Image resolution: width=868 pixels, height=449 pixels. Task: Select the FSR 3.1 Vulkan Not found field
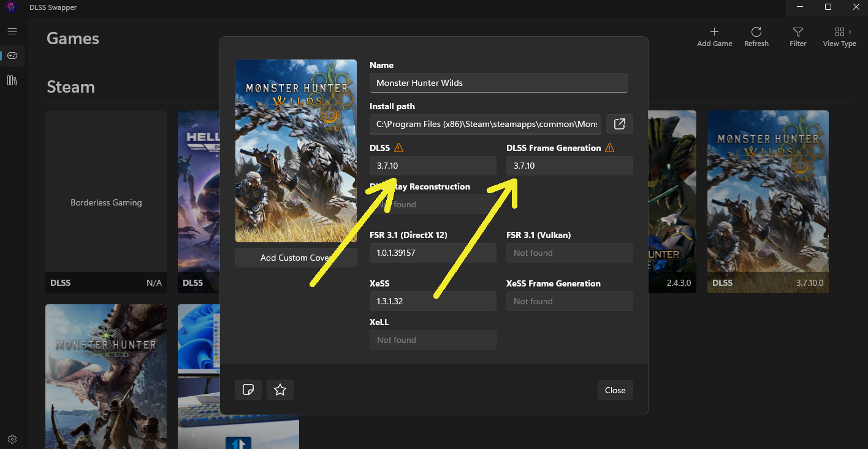[569, 253]
